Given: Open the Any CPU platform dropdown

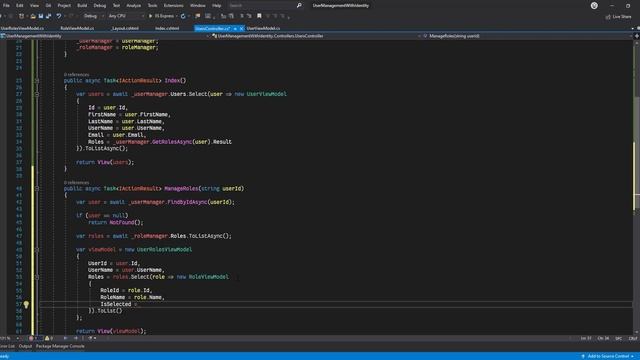Looking at the screenshot, I should [126, 16].
